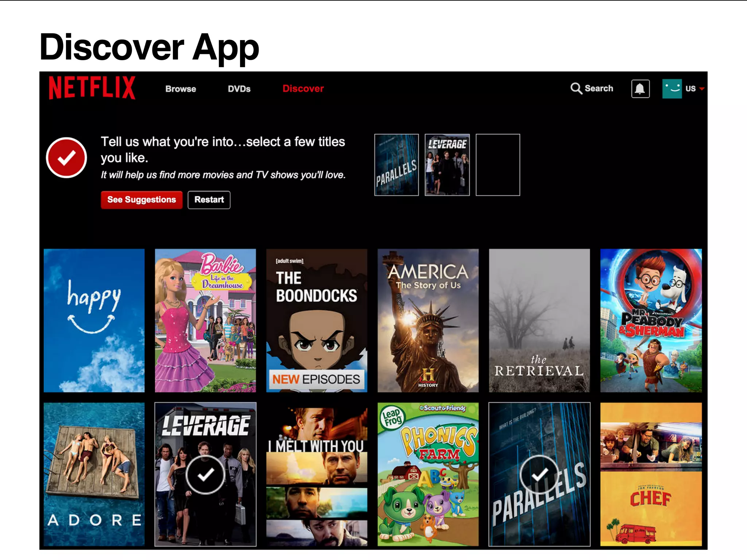Expand the US profile dropdown arrow
The width and height of the screenshot is (747, 560).
point(701,89)
